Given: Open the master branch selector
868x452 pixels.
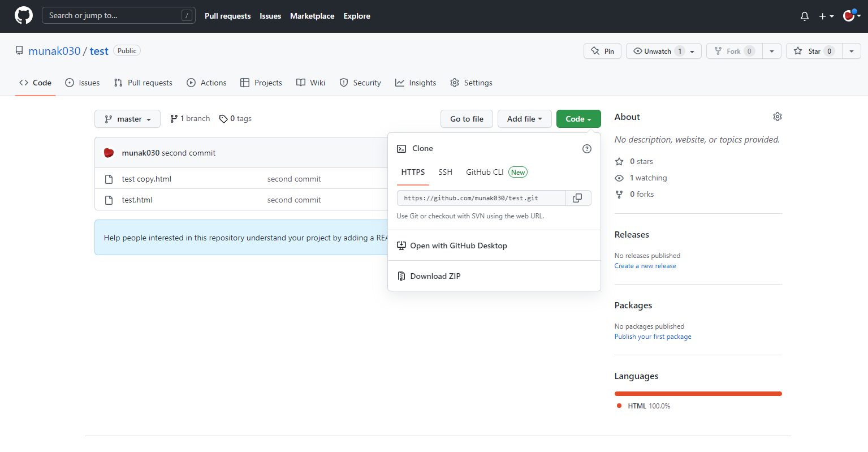Looking at the screenshot, I should [127, 119].
